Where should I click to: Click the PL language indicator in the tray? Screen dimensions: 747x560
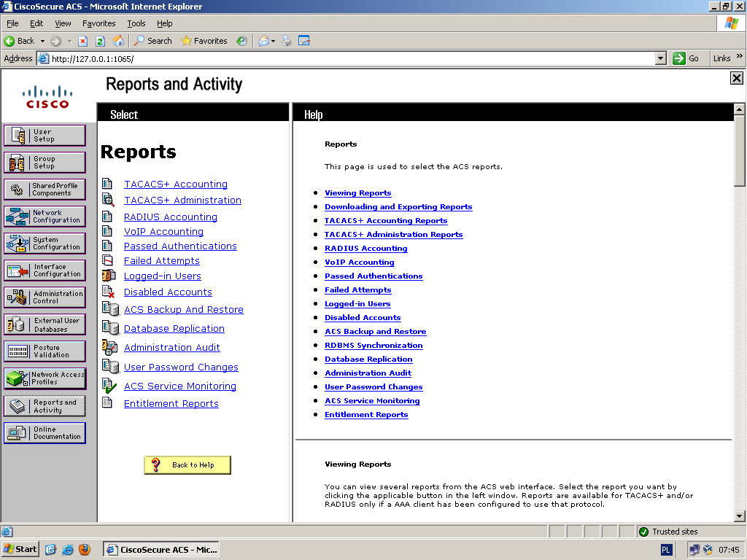pyautogui.click(x=665, y=550)
